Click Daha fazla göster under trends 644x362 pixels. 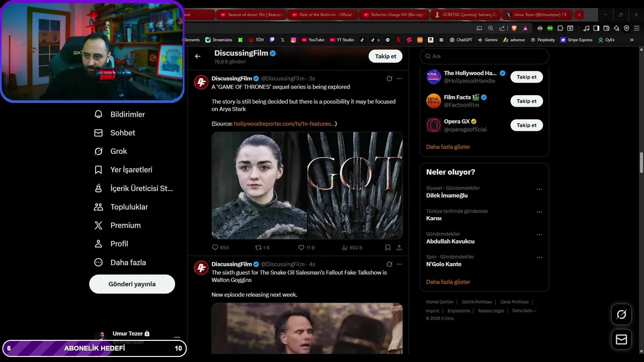(448, 282)
